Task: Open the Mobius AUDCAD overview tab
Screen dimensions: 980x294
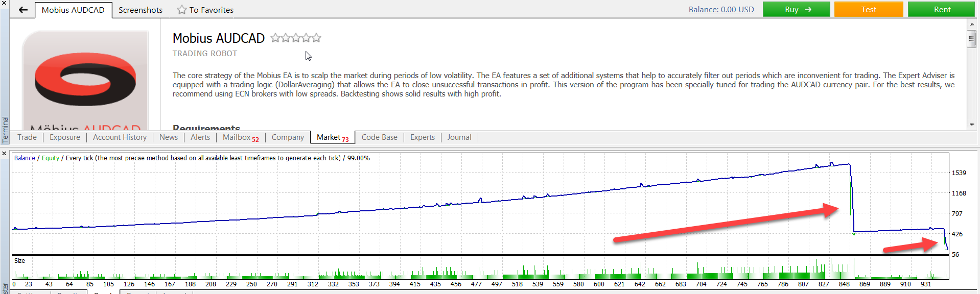Action: pos(73,10)
